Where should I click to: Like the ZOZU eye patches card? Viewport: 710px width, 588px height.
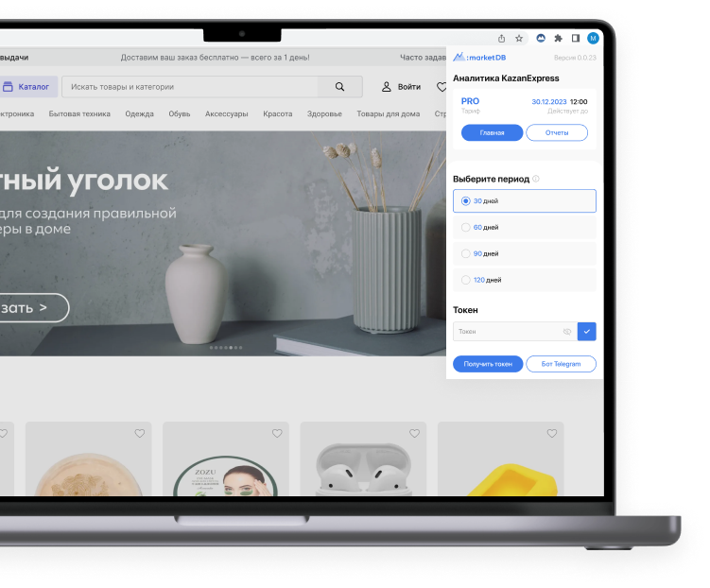coord(277,433)
